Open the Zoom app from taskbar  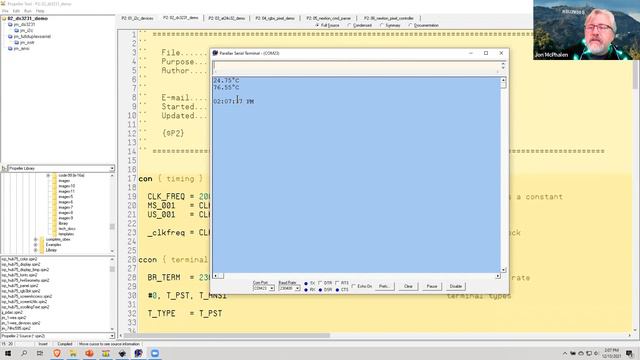tap(155, 353)
